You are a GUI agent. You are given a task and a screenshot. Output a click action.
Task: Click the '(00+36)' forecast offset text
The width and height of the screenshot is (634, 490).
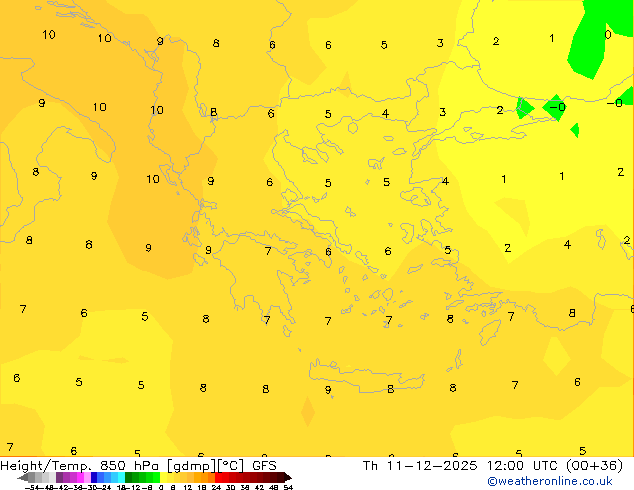click(x=594, y=466)
